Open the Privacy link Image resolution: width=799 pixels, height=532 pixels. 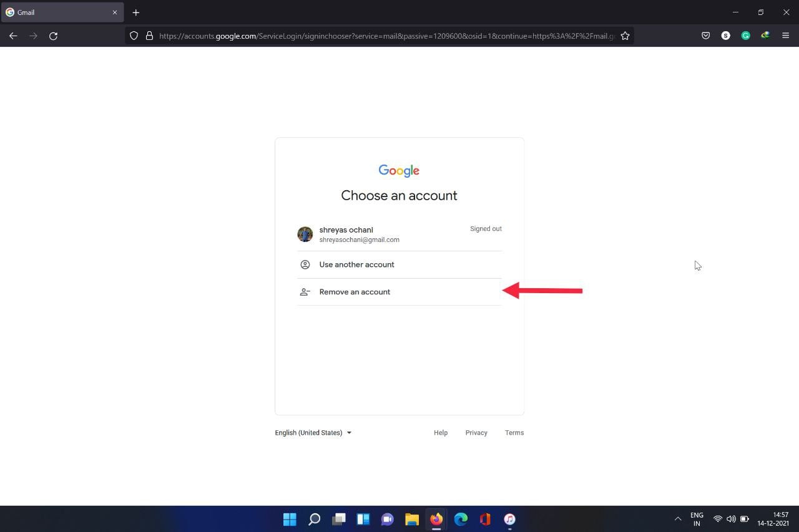(476, 433)
